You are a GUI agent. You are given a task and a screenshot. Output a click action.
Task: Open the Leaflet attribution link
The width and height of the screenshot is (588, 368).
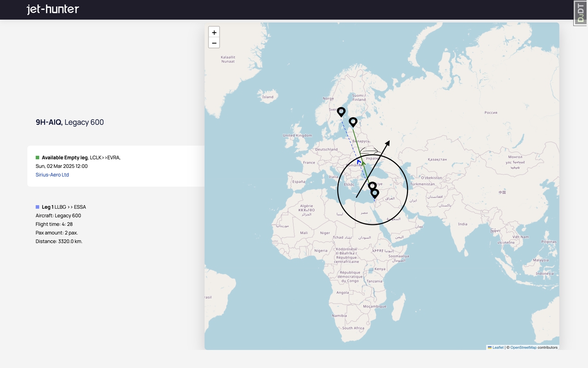tap(498, 347)
